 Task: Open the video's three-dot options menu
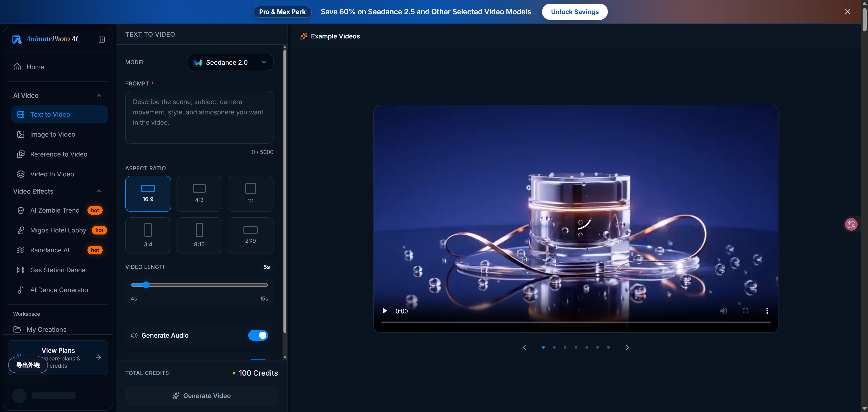tap(767, 311)
